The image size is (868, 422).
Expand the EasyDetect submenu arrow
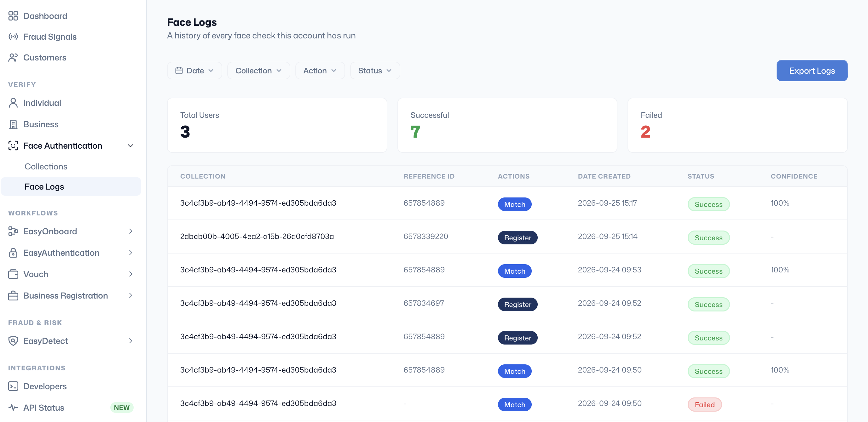pos(130,341)
